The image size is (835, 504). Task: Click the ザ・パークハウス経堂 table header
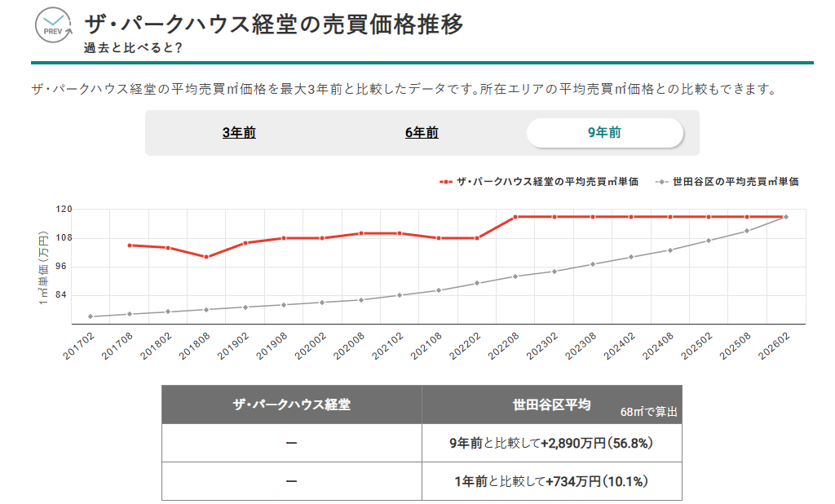click(291, 405)
